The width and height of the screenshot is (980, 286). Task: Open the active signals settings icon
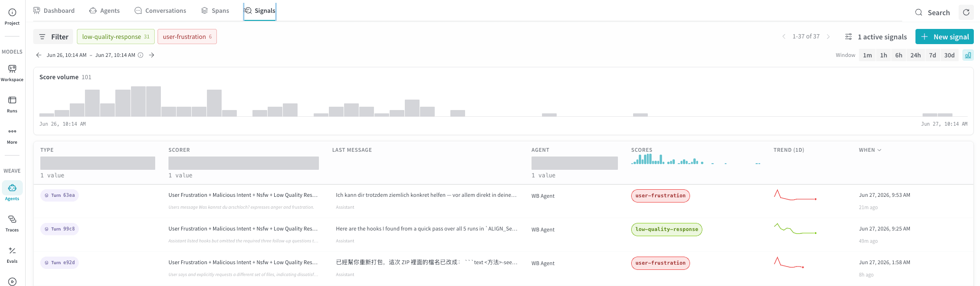tap(848, 37)
